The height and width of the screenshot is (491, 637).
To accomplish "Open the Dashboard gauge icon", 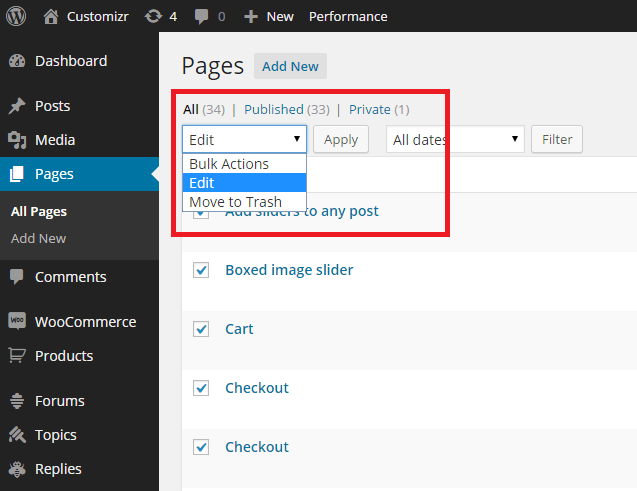I will click(x=17, y=61).
